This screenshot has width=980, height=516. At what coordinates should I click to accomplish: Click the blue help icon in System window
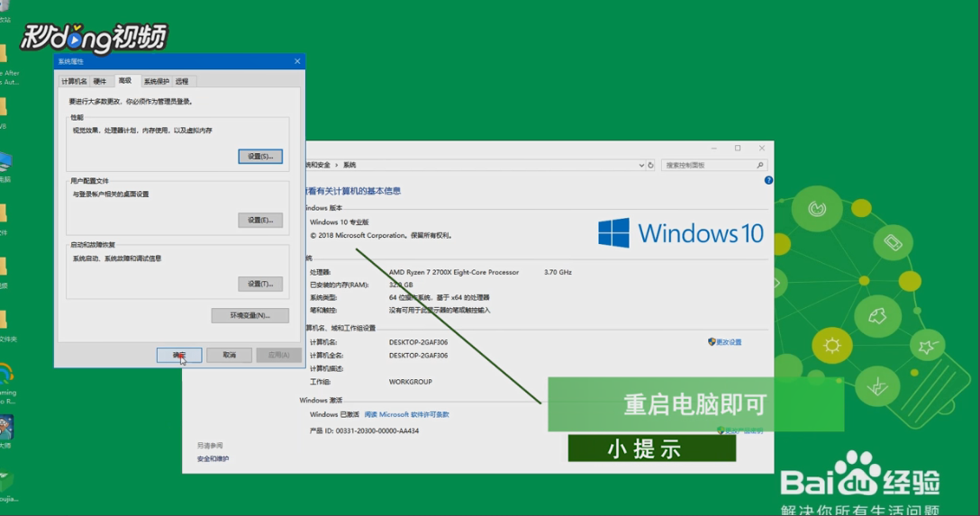point(768,180)
